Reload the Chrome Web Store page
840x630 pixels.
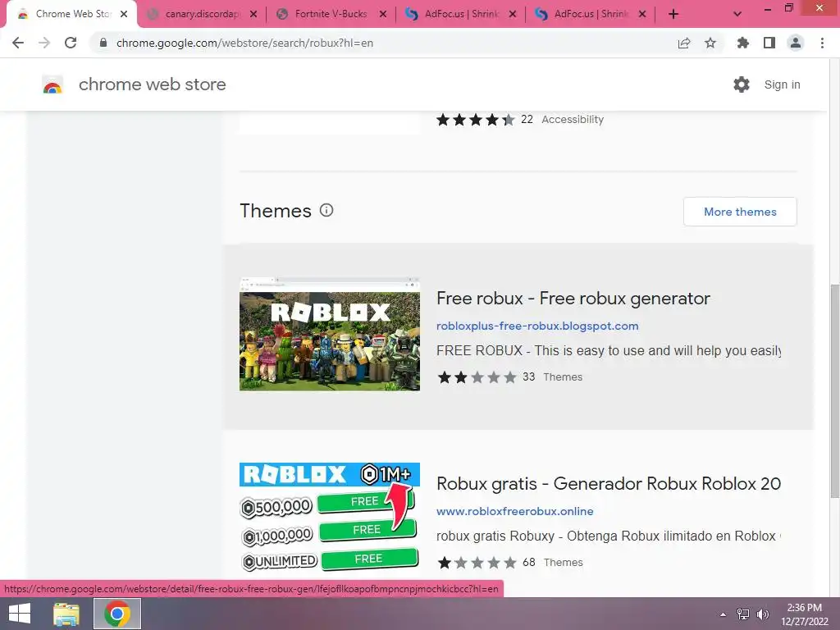[71, 43]
